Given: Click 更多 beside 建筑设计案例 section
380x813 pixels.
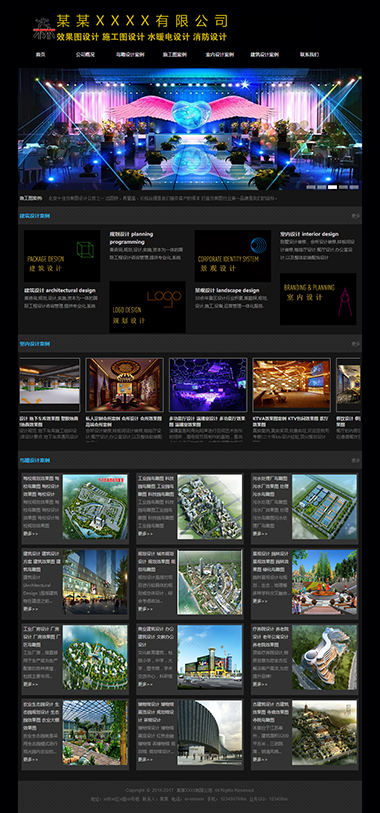Looking at the screenshot, I should [355, 215].
